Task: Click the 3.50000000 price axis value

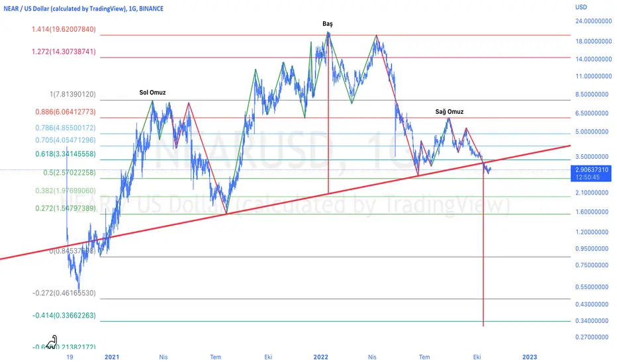Action: point(593,157)
